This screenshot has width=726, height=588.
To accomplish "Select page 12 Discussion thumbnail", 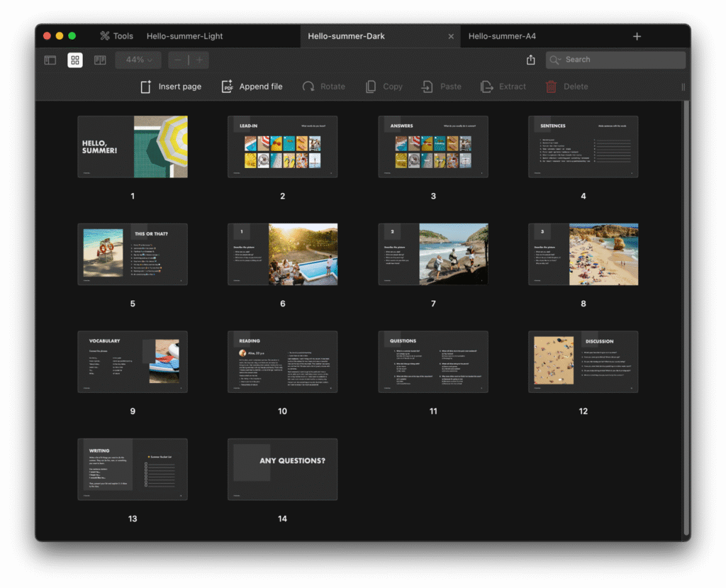I will point(583,362).
